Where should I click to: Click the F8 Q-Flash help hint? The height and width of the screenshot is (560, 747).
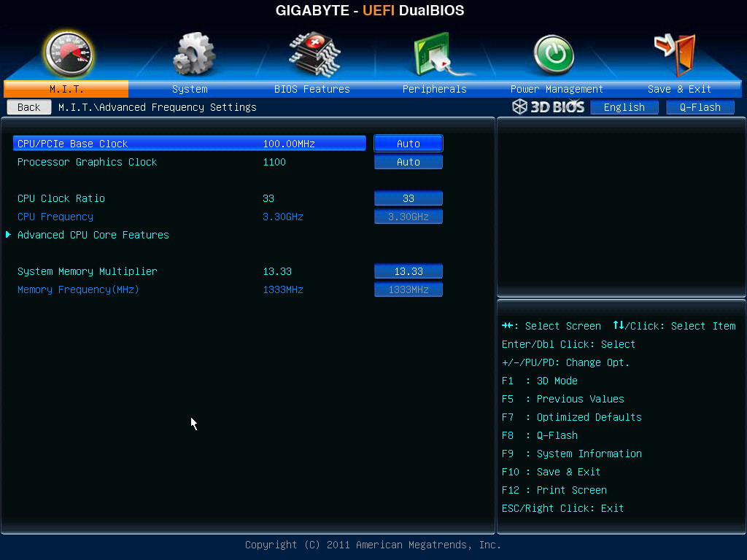[x=540, y=436]
